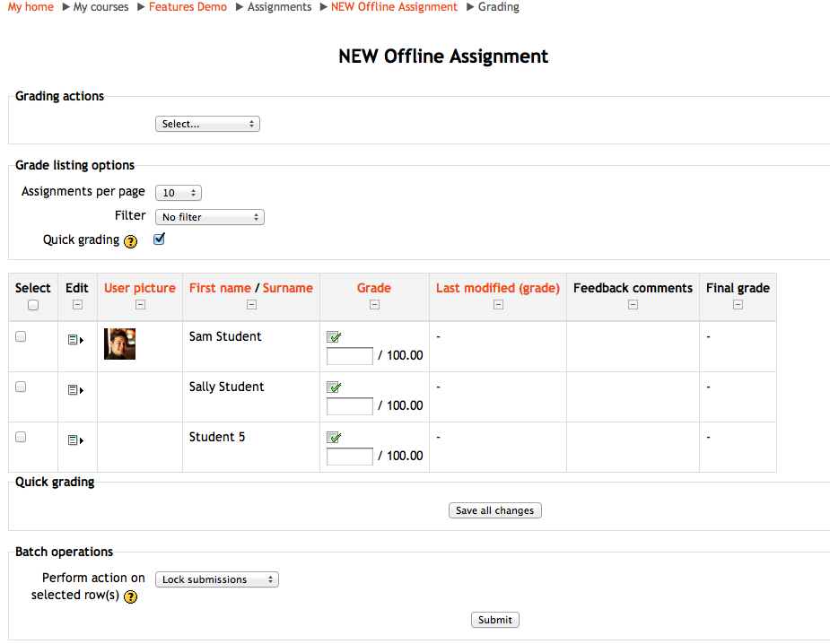Image resolution: width=830 pixels, height=644 pixels.
Task: Click the Final grade column header
Action: [738, 288]
